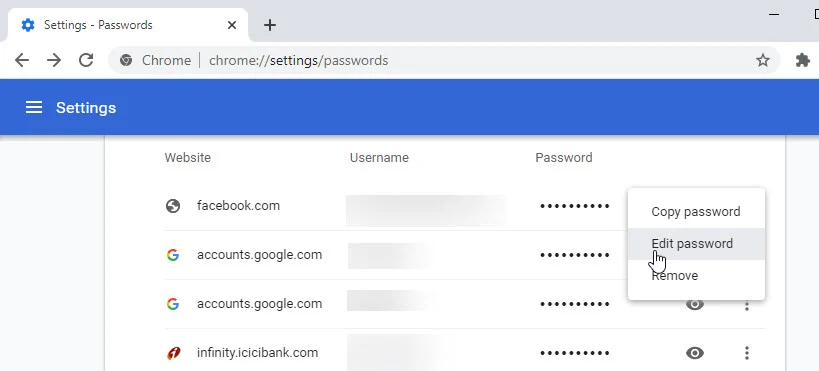Open more actions for second accounts.google.com row

746,305
